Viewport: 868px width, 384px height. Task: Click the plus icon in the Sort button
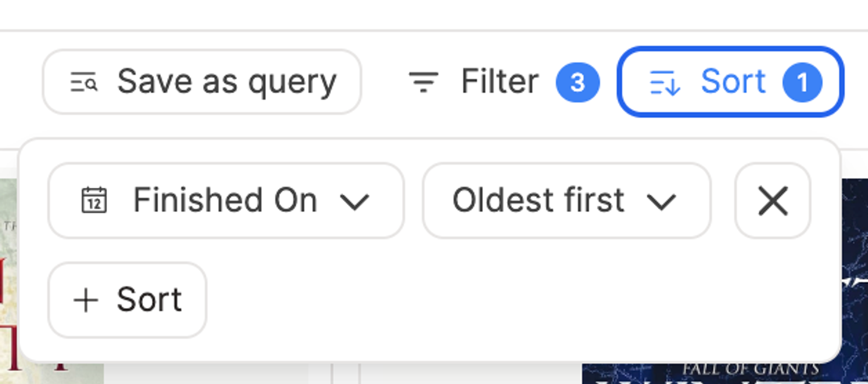pyautogui.click(x=85, y=300)
